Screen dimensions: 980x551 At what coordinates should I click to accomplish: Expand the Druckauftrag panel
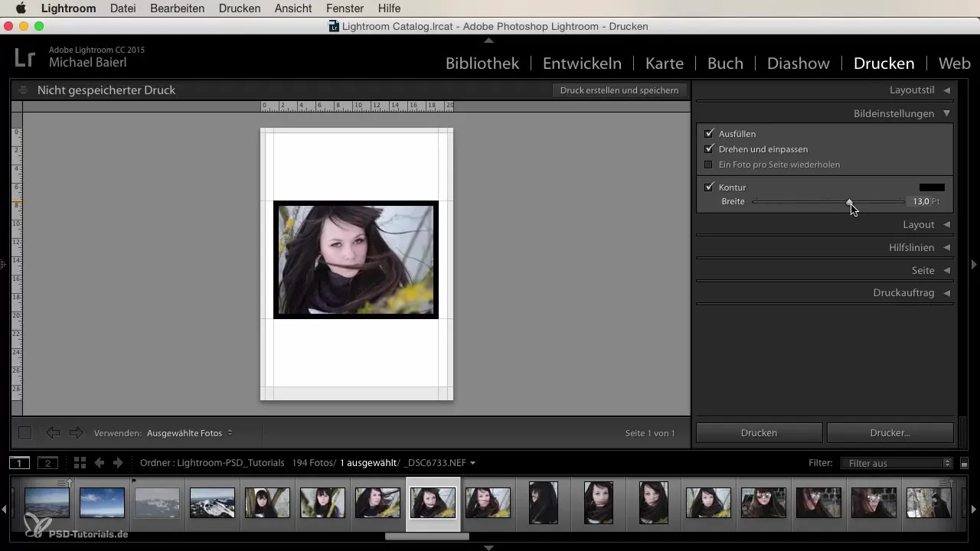click(947, 293)
